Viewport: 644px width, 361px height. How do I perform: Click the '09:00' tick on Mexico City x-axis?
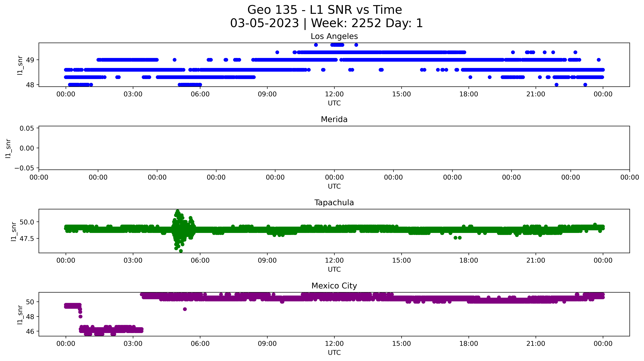pyautogui.click(x=267, y=344)
